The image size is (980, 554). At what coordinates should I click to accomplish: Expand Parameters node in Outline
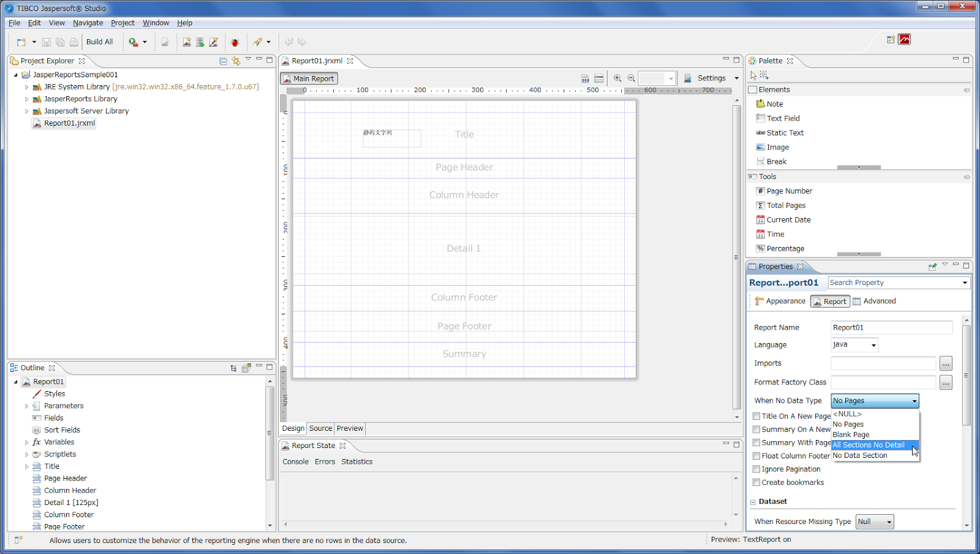[x=26, y=406]
